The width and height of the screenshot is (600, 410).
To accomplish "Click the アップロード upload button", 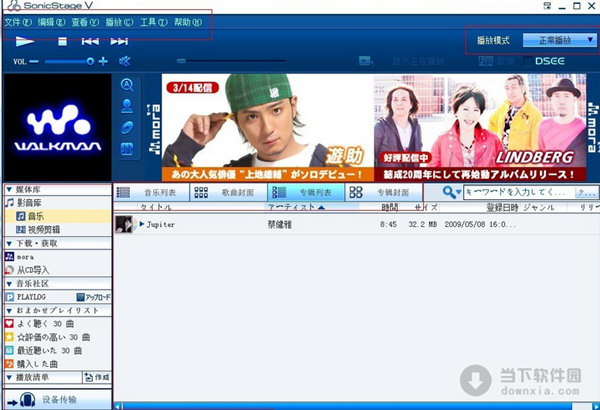I will [x=94, y=297].
